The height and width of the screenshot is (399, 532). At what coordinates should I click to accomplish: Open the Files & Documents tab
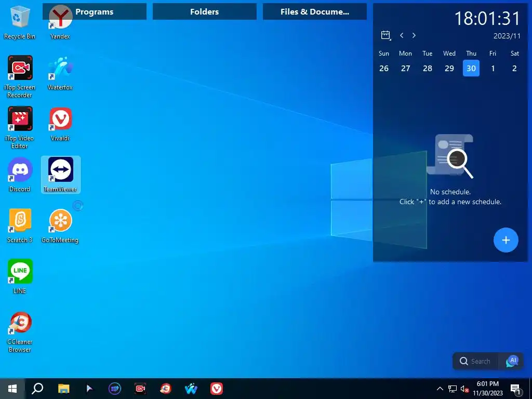[314, 11]
